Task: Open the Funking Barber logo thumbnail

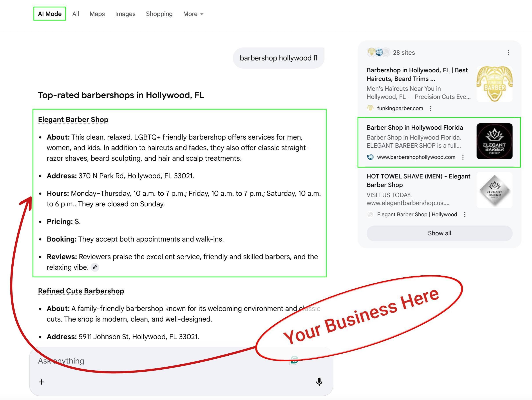Action: point(494,84)
